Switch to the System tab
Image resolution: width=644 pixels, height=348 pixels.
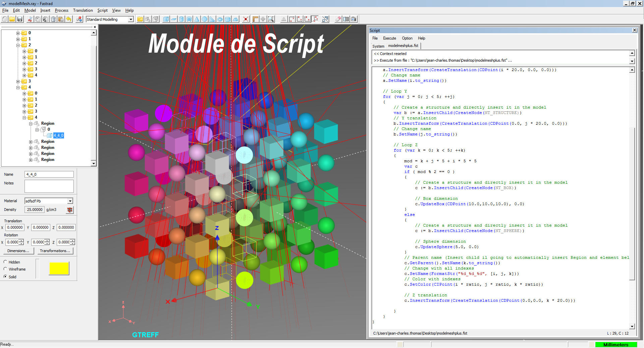coord(378,46)
